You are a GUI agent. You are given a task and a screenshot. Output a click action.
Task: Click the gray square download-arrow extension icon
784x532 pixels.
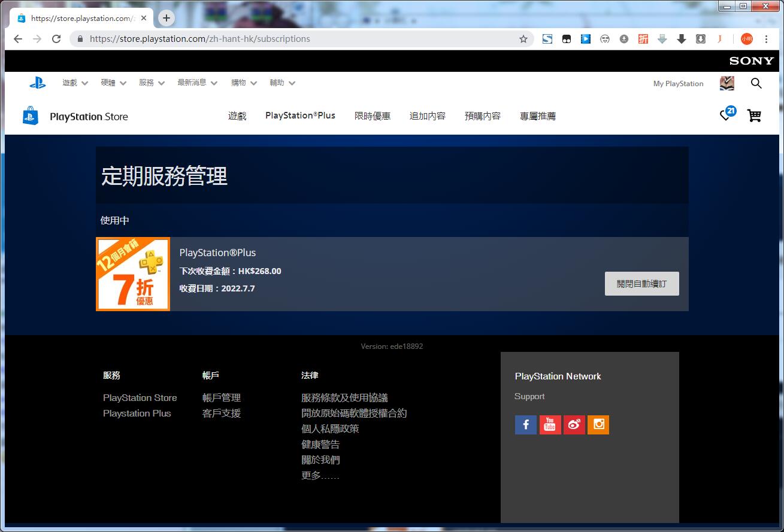[700, 39]
